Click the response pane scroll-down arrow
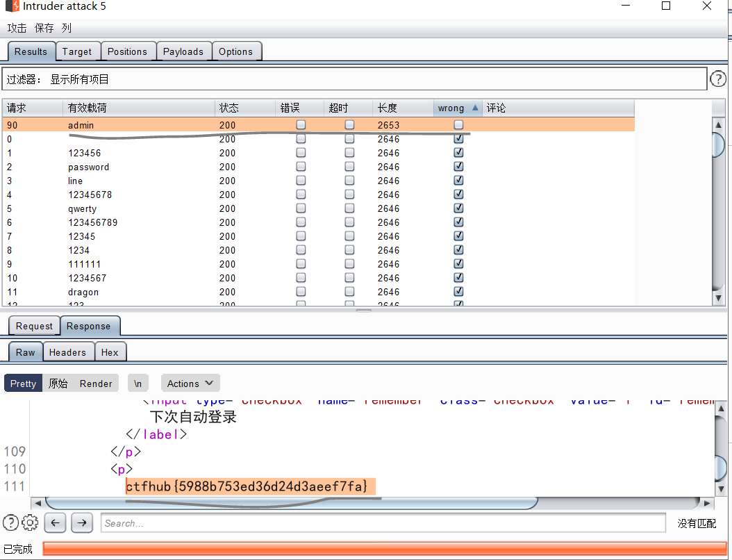The image size is (732, 560). click(x=721, y=489)
